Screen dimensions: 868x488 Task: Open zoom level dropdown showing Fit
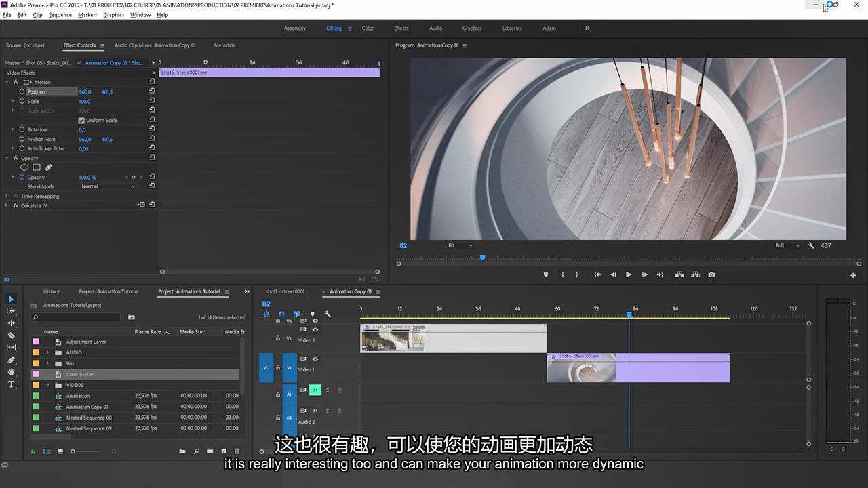coord(460,245)
